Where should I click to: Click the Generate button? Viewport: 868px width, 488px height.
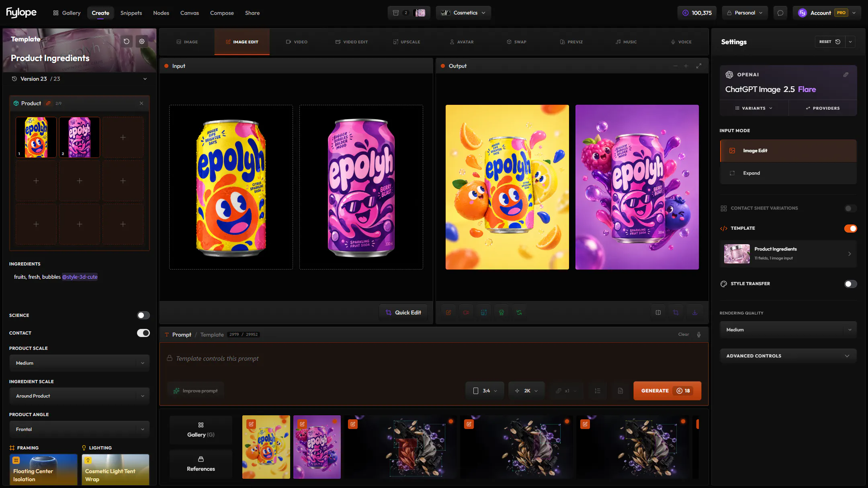click(x=667, y=391)
